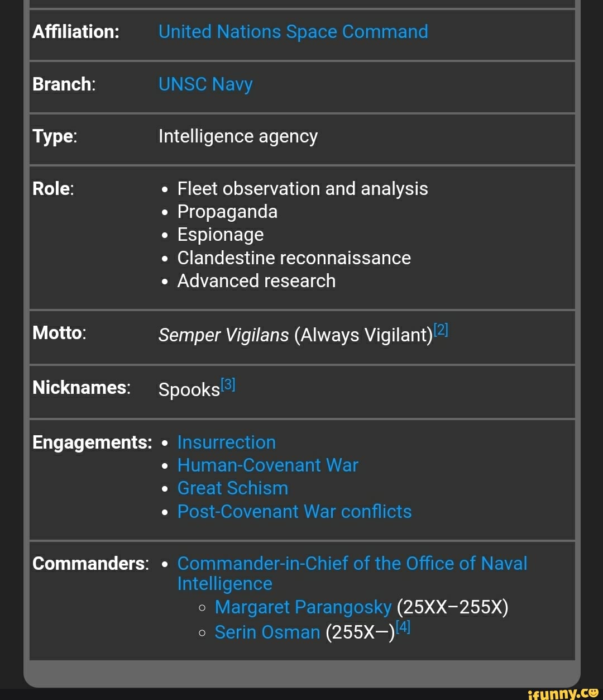Open the Post-Covenant War conflicts link
This screenshot has width=603, height=700.
coord(294,512)
